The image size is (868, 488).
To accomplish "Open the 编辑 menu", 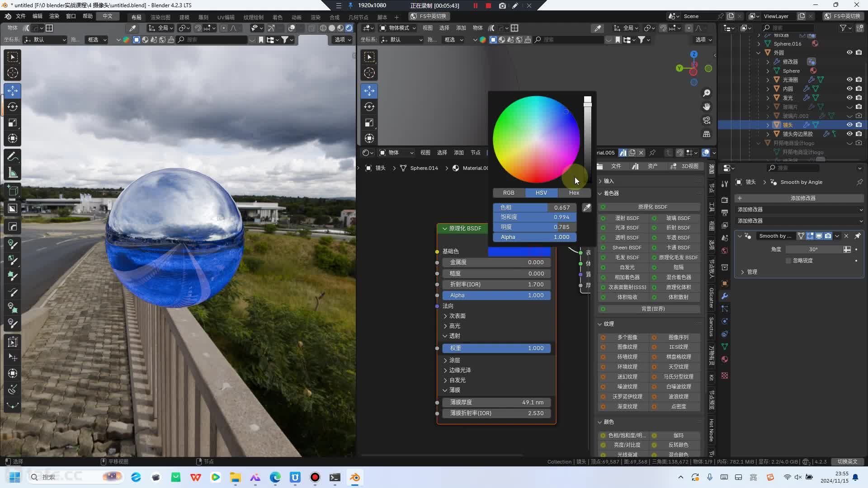I will click(x=38, y=16).
